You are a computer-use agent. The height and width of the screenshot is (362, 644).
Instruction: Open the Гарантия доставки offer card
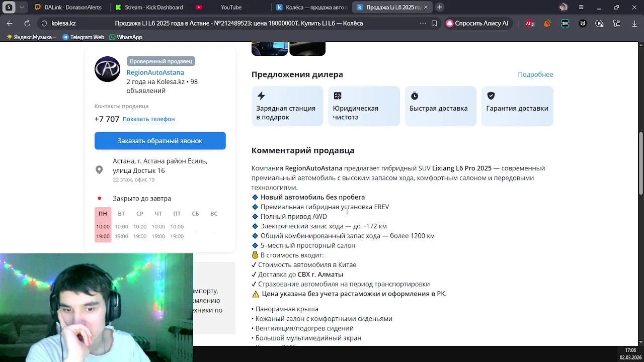coord(517,106)
